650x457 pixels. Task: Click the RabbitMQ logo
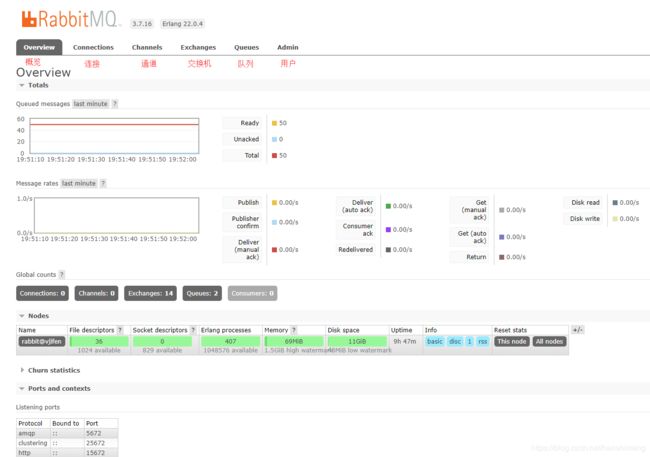pos(70,19)
